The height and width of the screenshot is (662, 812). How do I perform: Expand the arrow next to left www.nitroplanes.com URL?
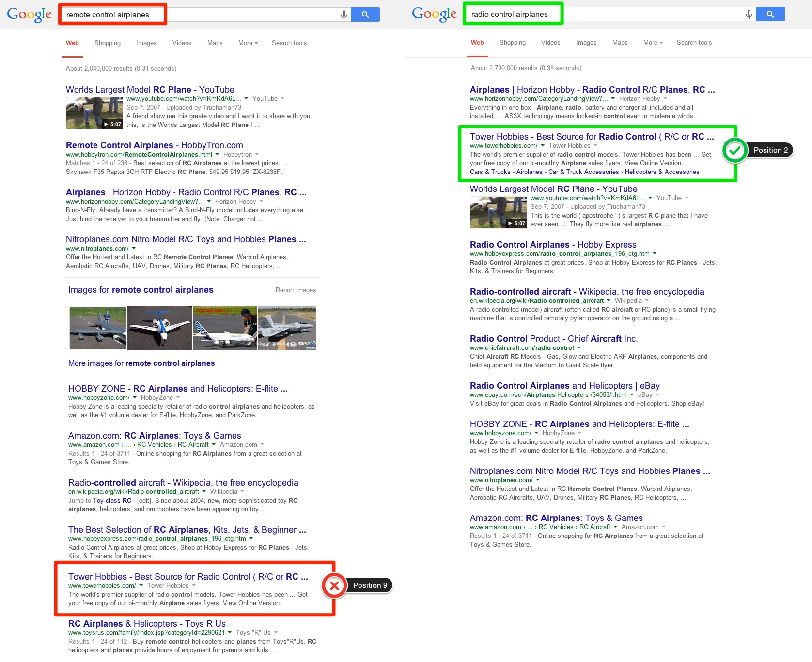pyautogui.click(x=133, y=248)
